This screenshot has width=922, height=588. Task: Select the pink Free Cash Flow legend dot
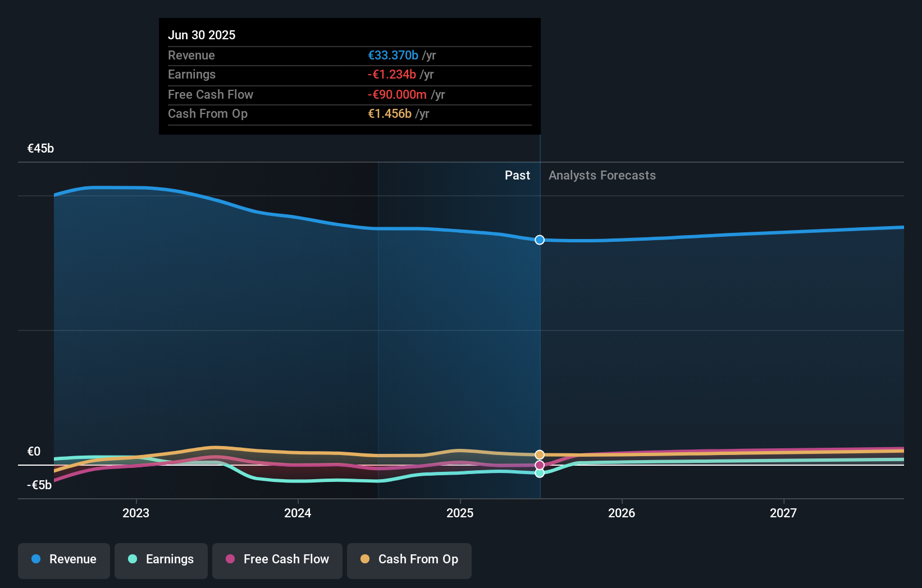click(x=230, y=559)
